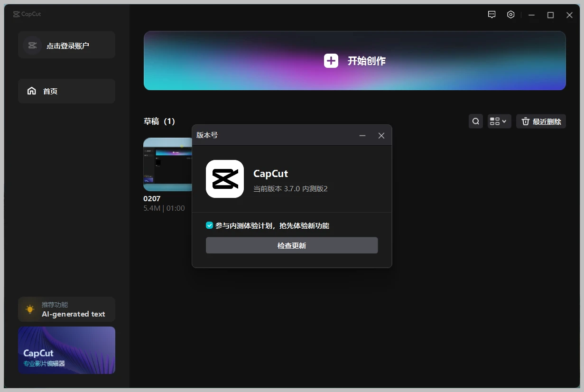
Task: Click the CapCut logo in version dialog
Action: pos(224,179)
